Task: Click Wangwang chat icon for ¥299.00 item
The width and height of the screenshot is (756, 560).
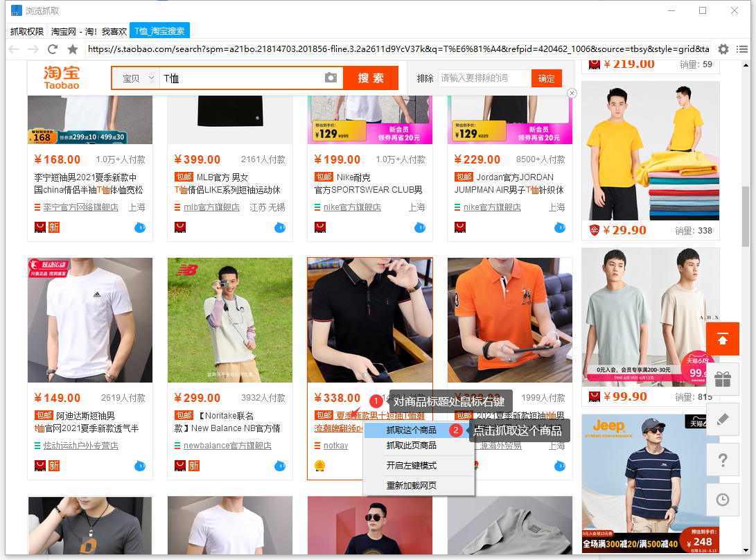Action: coord(280,466)
